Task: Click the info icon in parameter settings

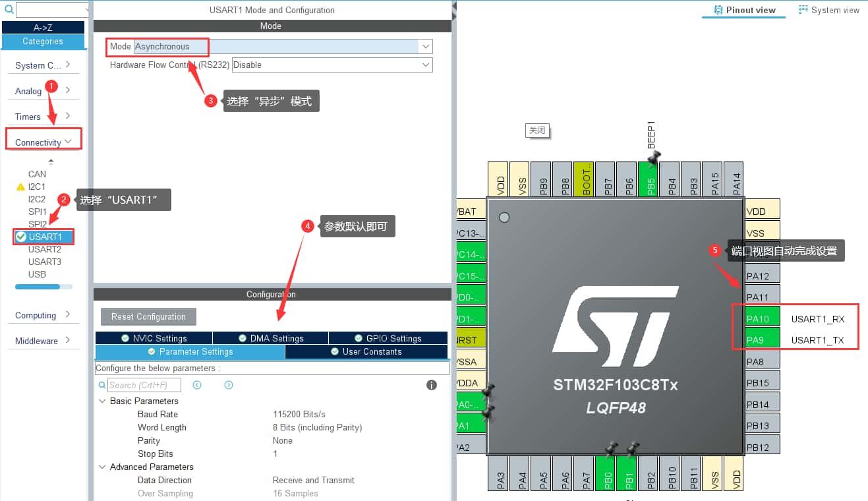Action: [432, 385]
